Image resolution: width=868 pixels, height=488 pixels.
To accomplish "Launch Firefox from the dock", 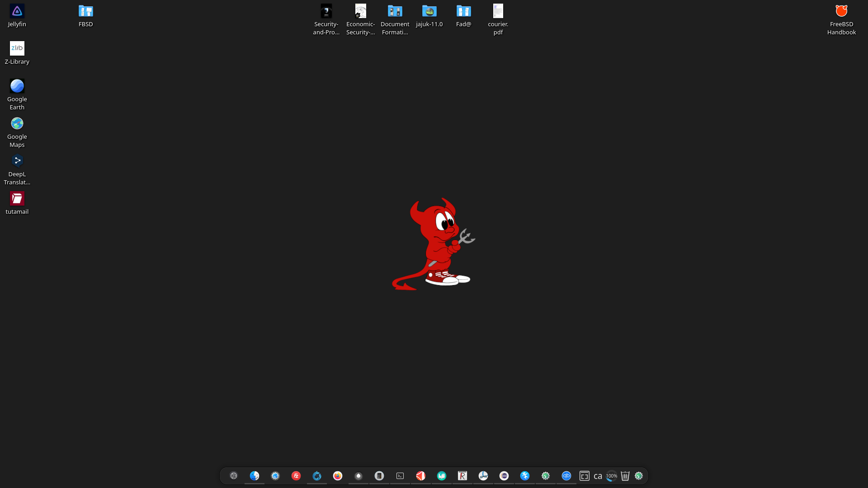I will 338,476.
